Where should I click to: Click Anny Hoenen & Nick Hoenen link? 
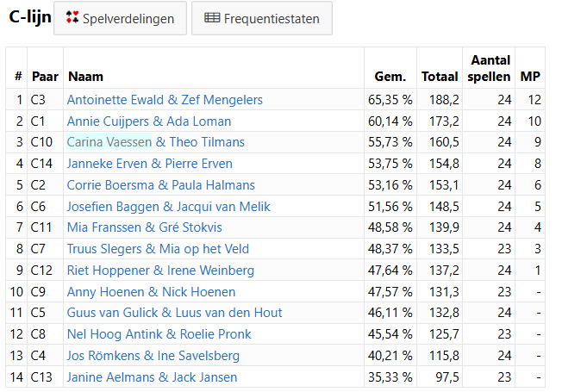click(x=151, y=292)
